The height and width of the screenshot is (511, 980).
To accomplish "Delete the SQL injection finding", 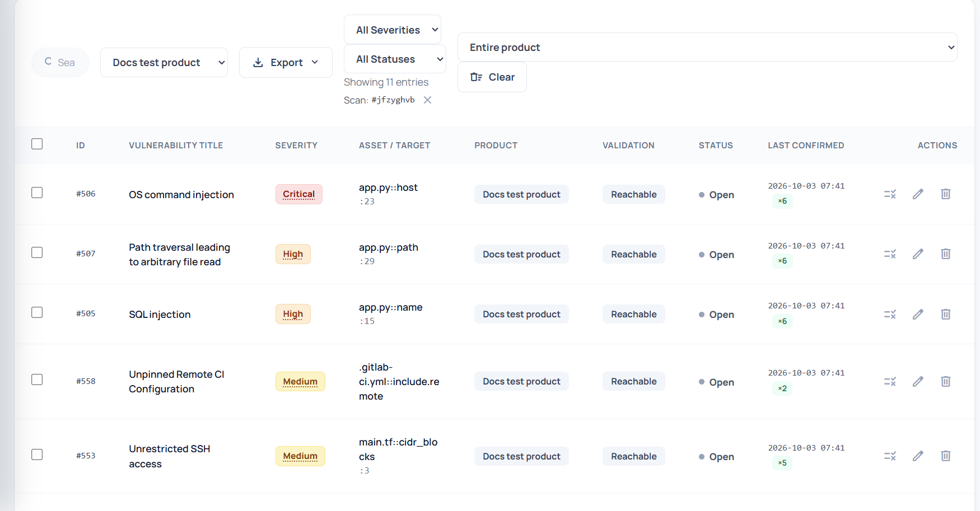I will [945, 315].
